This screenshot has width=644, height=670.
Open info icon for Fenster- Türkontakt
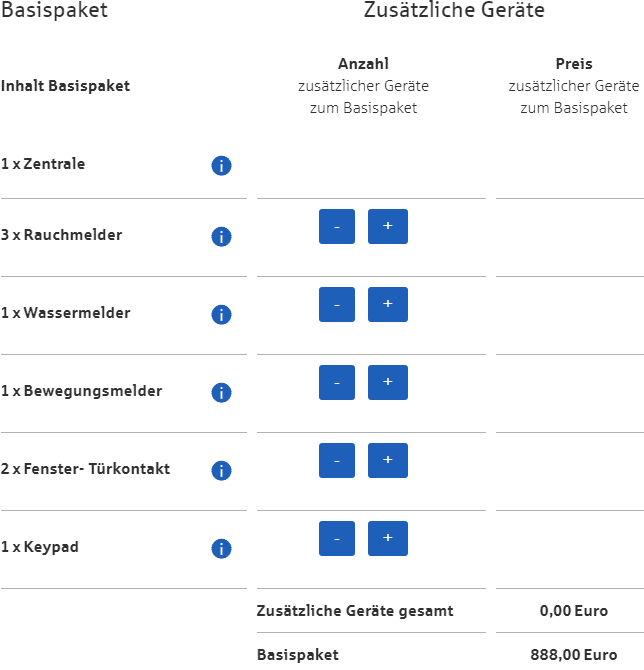(221, 470)
